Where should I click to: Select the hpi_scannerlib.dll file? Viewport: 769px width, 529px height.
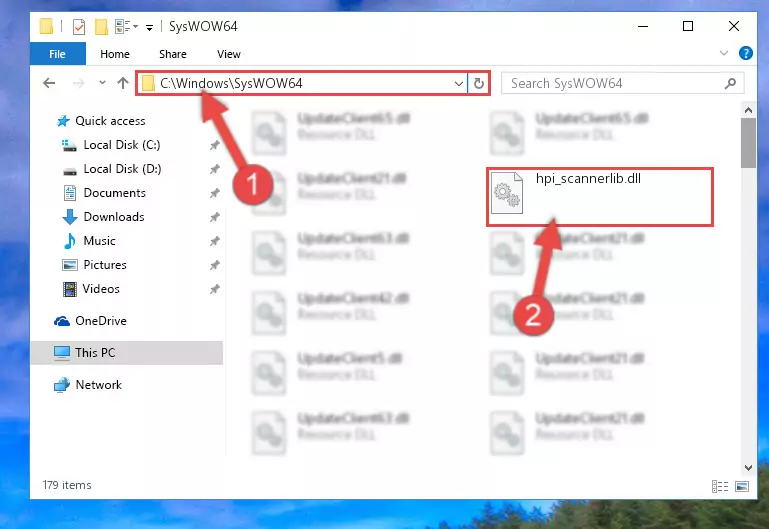599,197
